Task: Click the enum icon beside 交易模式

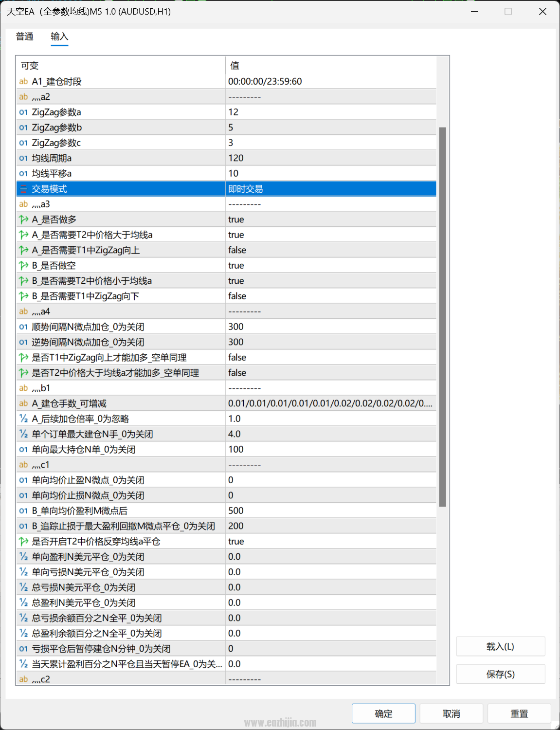Action: [23, 189]
